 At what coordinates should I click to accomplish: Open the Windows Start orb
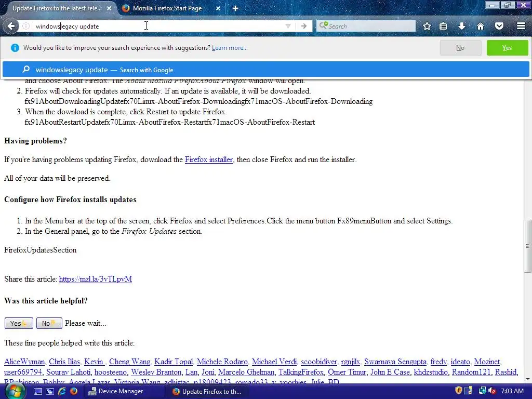(x=14, y=391)
